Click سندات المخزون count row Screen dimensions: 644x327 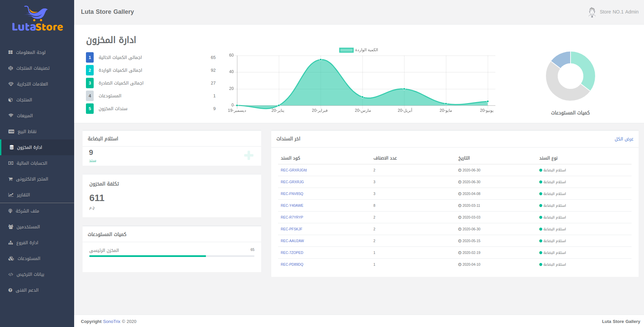coord(151,109)
